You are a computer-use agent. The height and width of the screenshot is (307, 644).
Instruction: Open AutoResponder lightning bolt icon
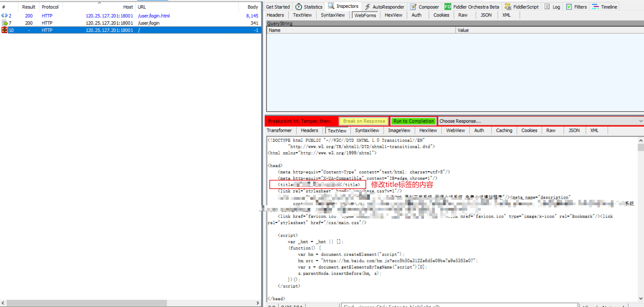(x=367, y=7)
